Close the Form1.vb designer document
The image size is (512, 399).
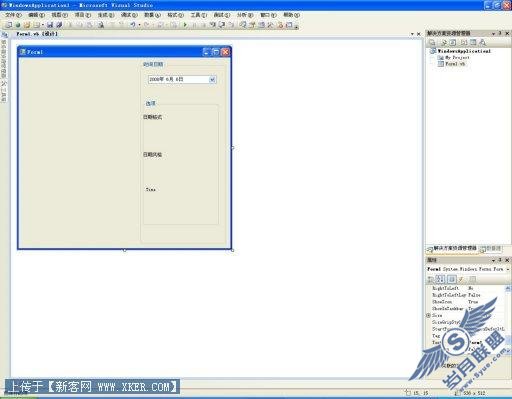[x=419, y=34]
